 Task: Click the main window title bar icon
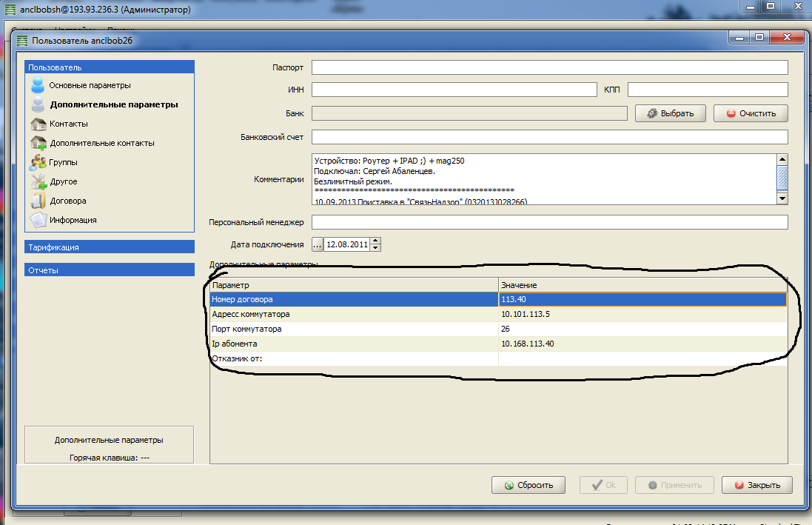10,10
